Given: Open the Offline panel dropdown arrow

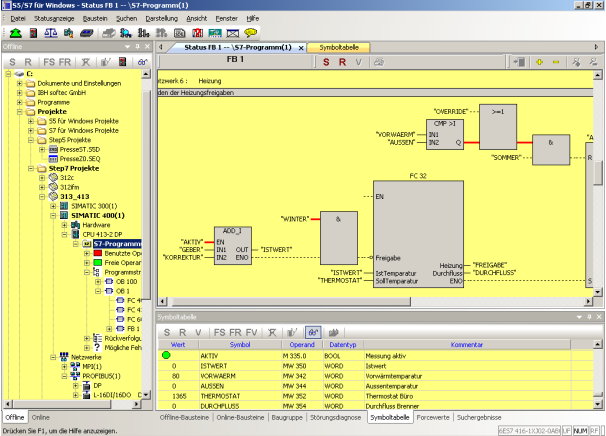Looking at the screenshot, I should pyautogui.click(x=127, y=46).
